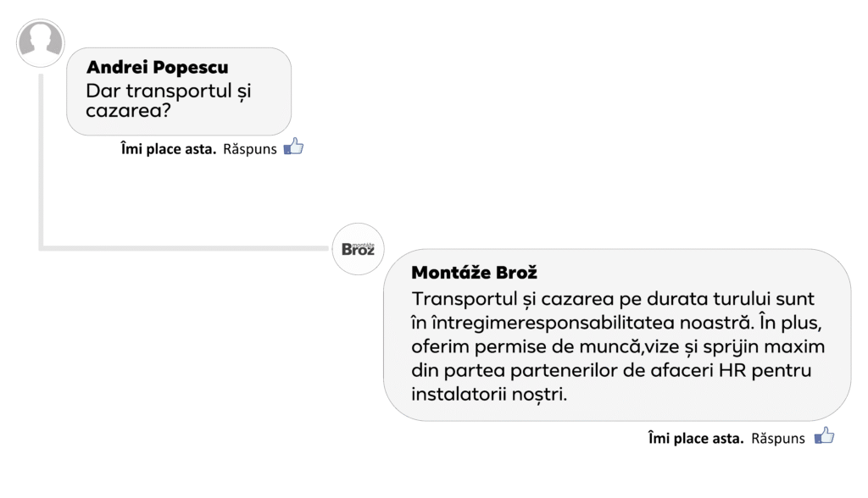Image resolution: width=868 pixels, height=498 pixels.
Task: Click the reply's first line starting "Transportul și cazarea"
Action: [x=618, y=300]
